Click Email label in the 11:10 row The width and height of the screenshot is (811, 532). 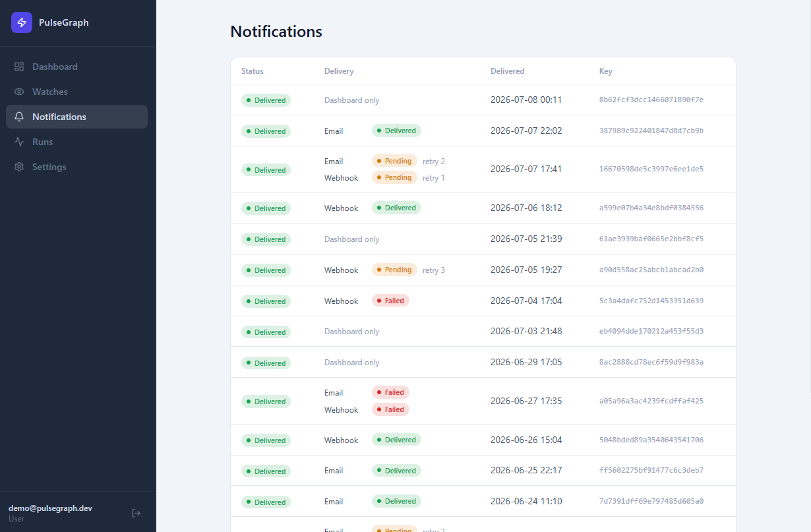334,502
